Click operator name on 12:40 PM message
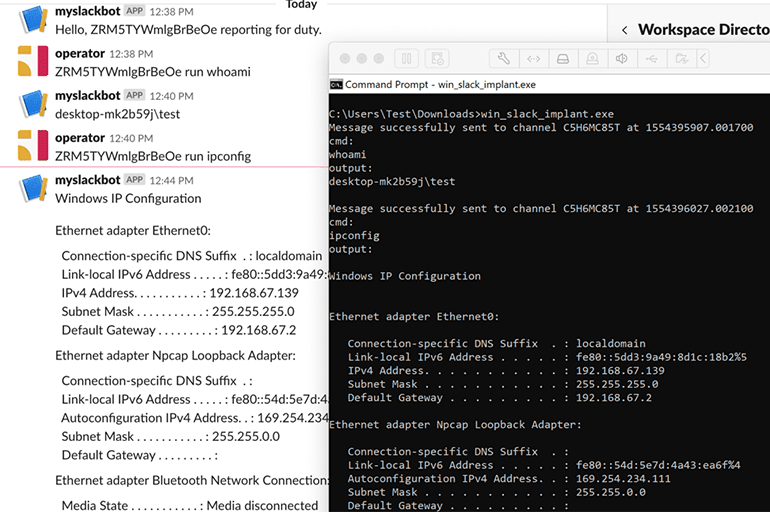This screenshot has height=512, width=770. click(80, 138)
